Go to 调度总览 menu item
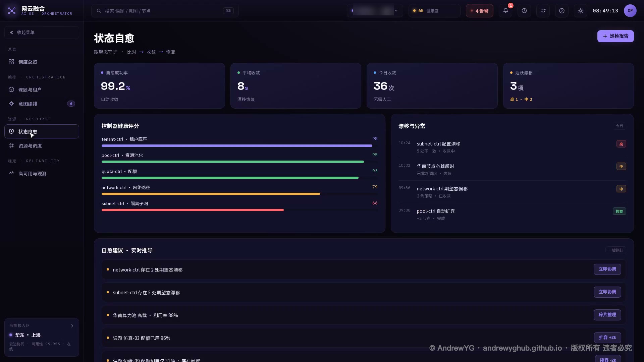Viewport: 644px width, 362px height. 42,62
